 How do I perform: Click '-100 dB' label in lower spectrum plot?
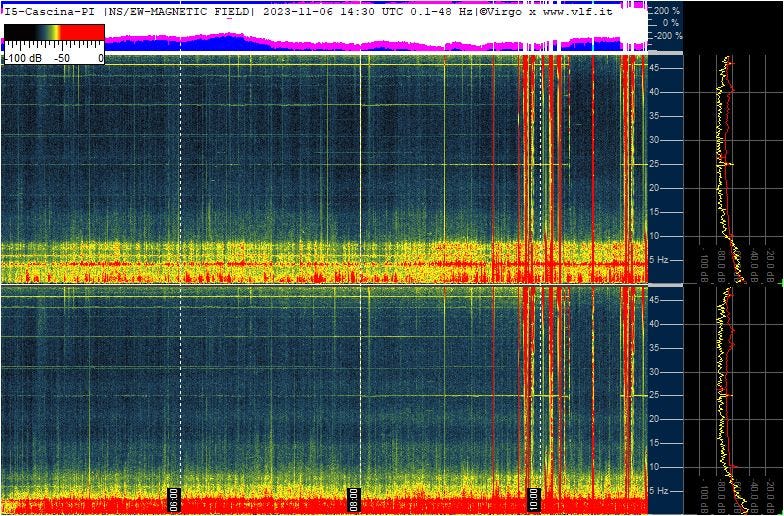click(704, 496)
